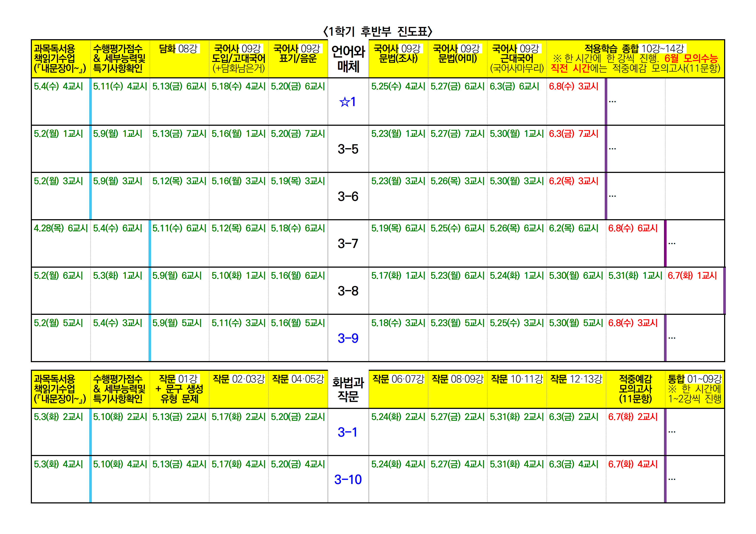Select the 3-7 class label cell

[348, 244]
